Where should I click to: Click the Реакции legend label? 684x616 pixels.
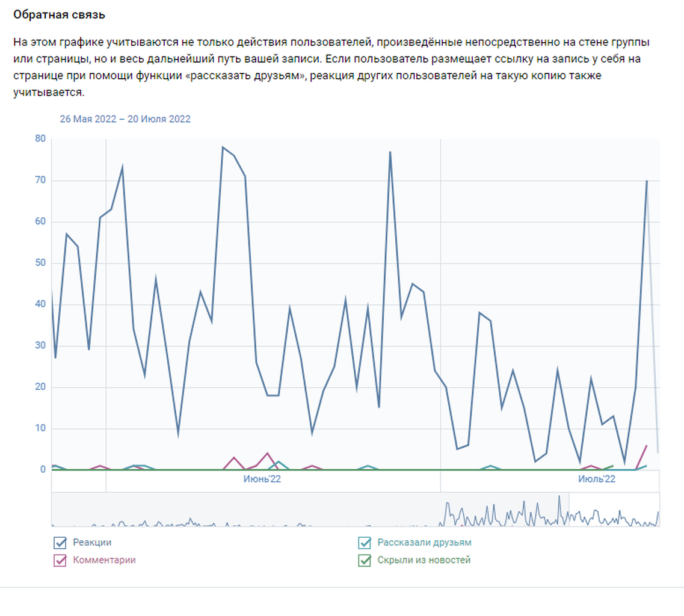(92, 543)
